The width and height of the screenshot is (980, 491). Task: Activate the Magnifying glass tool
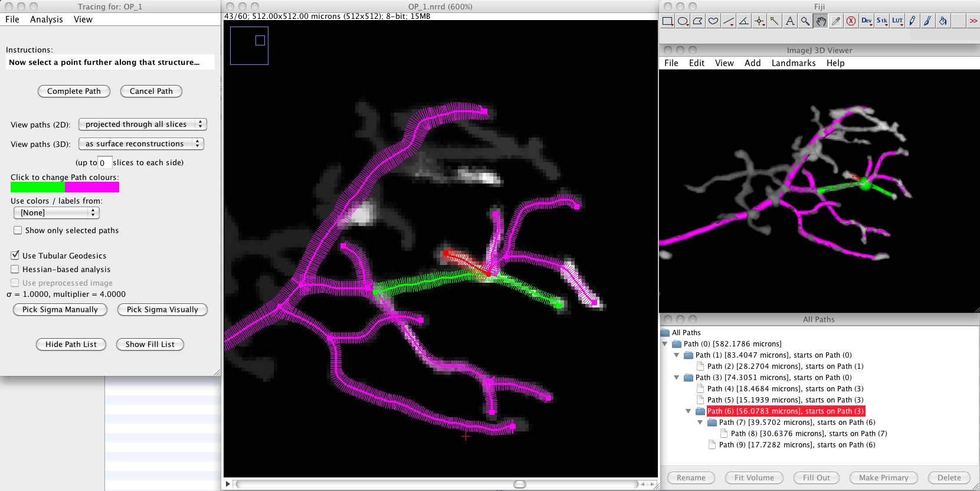click(805, 21)
